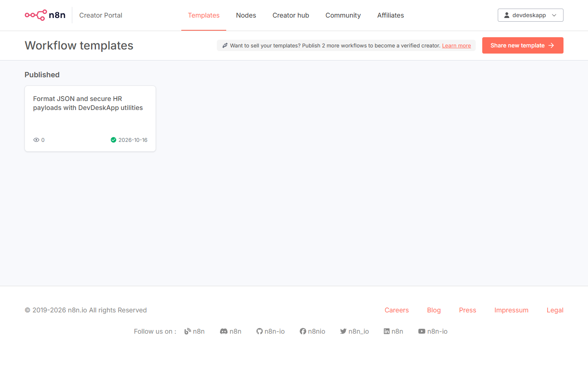Click the green published checkmark icon
588x368 pixels.
[x=114, y=140]
